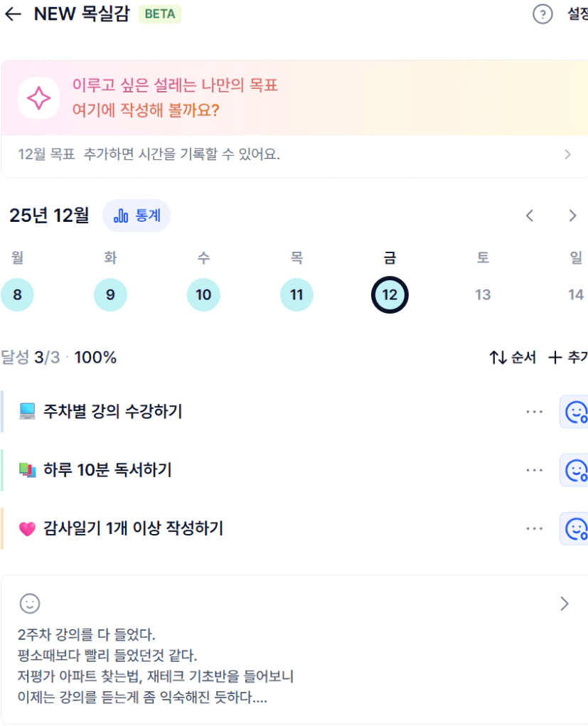Select Saturday the 13th
The width and height of the screenshot is (588, 726).
[x=483, y=294]
